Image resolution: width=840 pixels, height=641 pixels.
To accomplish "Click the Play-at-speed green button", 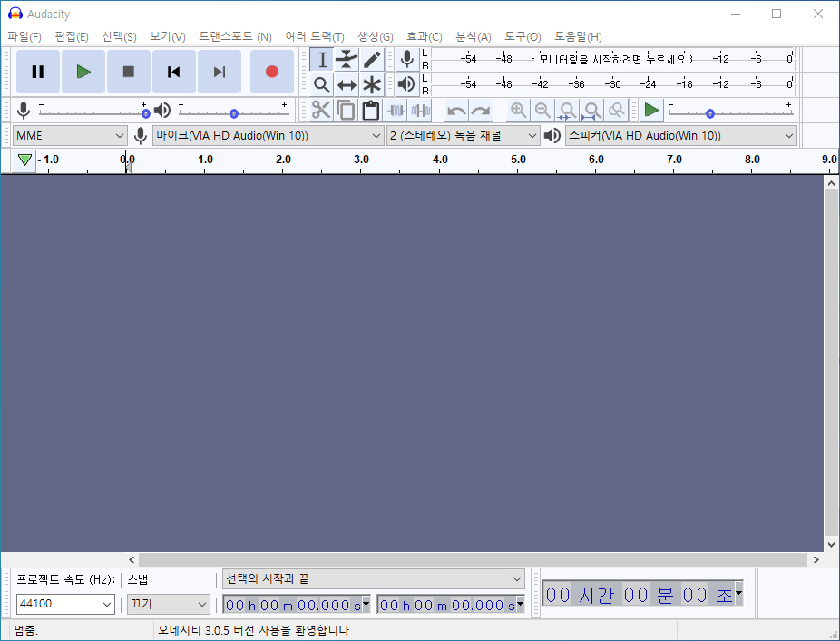I will tap(651, 111).
